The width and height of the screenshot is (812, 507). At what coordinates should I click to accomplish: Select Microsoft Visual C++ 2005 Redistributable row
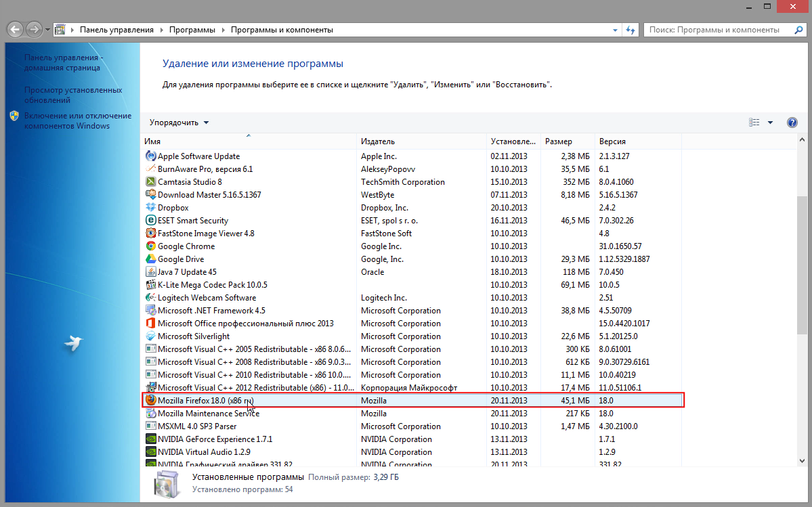coord(412,349)
